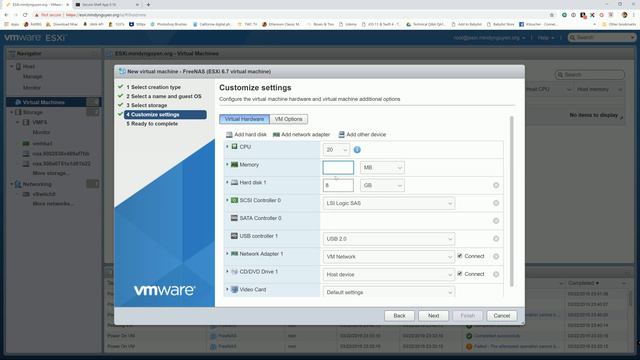
Task: Go to step 1 Select creation type
Action: point(153,87)
